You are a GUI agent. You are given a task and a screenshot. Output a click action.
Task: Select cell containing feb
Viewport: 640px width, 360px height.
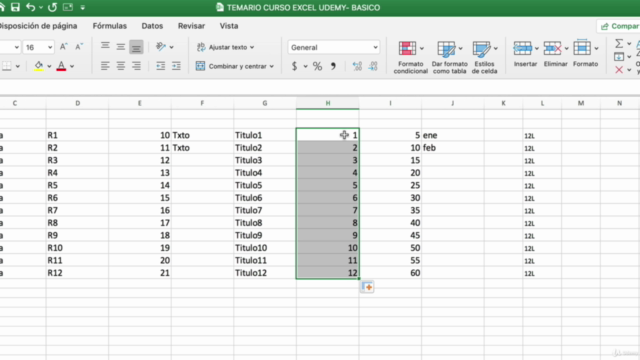tap(453, 148)
